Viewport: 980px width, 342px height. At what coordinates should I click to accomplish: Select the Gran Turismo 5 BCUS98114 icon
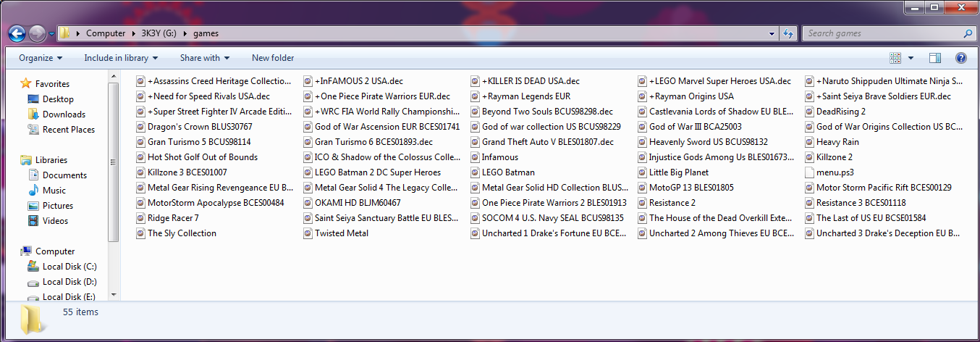point(140,142)
